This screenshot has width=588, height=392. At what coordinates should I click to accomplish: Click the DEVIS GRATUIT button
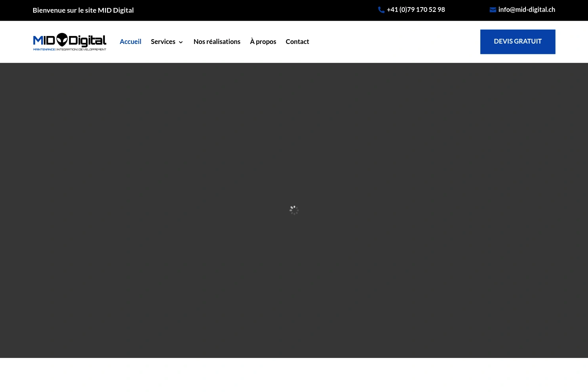click(x=518, y=41)
